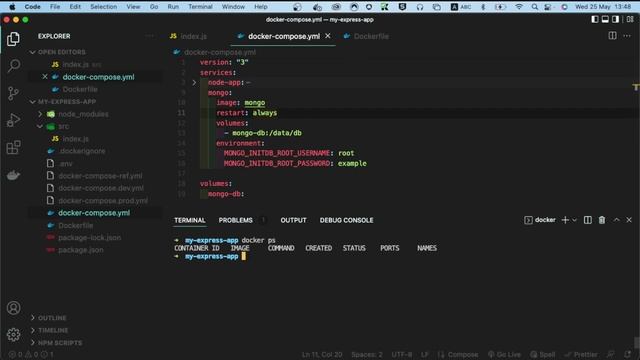Open editor More Actions ellipsis
640x360 pixels.
pyautogui.click(x=627, y=36)
